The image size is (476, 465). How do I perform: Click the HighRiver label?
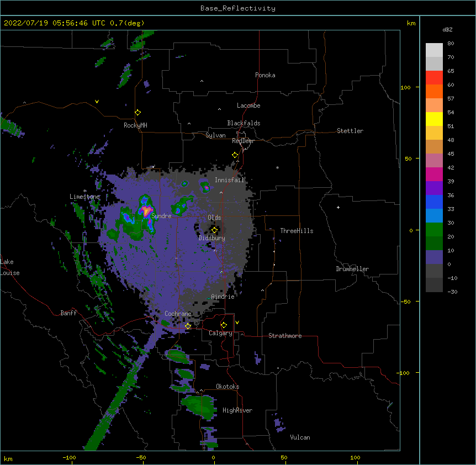click(x=237, y=410)
